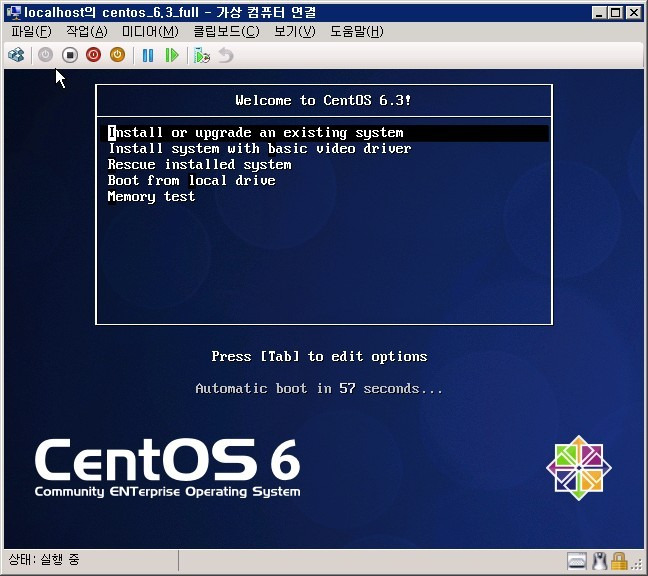Click the Revert undo arrow icon

(x=226, y=55)
